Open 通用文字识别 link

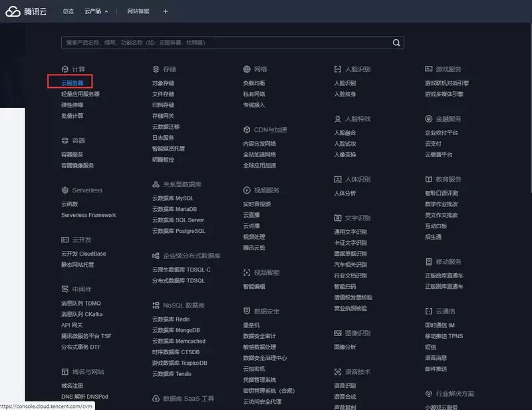pyautogui.click(x=350, y=232)
